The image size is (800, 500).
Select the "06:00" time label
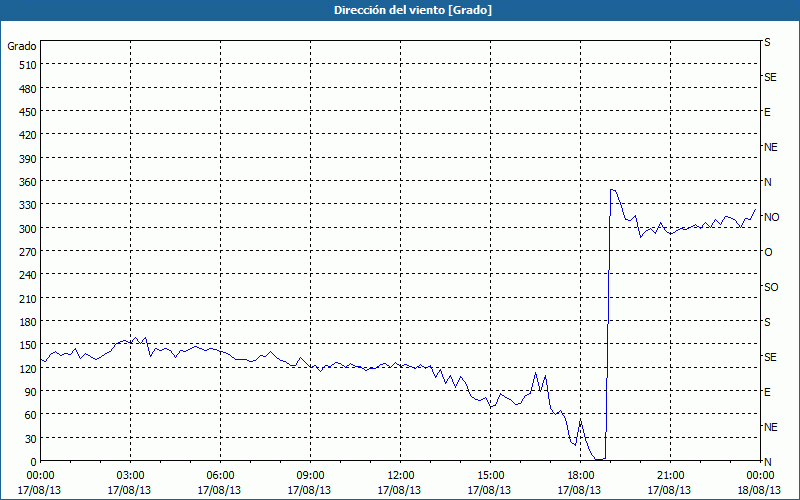(220, 476)
